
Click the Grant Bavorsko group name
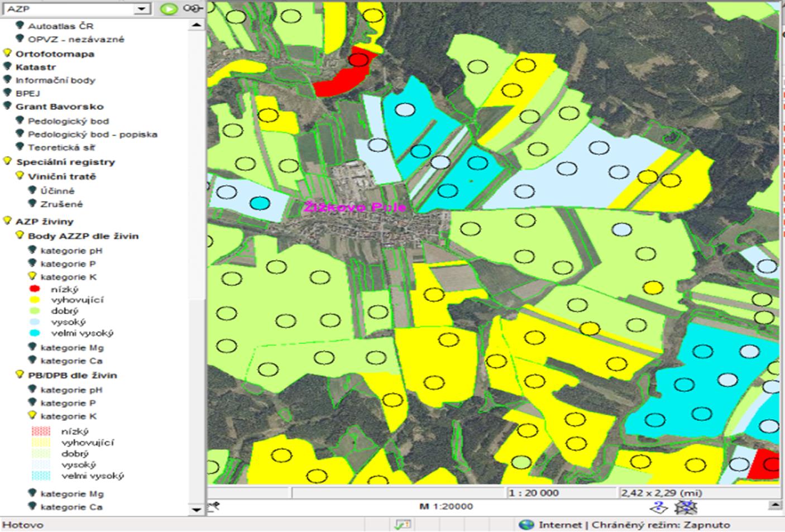tap(60, 107)
